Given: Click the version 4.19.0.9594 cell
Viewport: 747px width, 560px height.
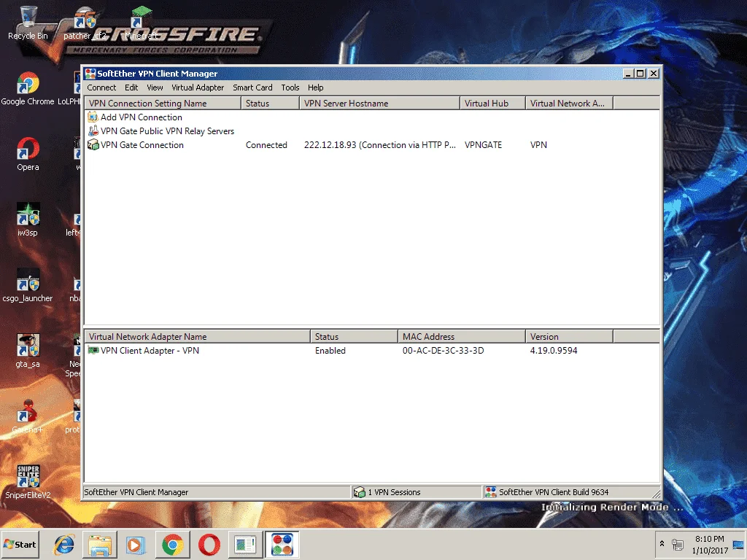Looking at the screenshot, I should [x=554, y=351].
